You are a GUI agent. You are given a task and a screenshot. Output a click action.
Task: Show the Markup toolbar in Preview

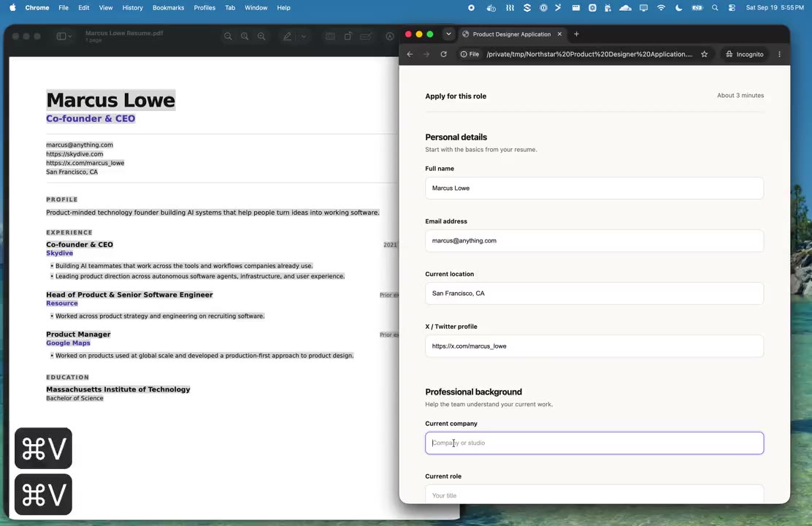(x=389, y=37)
